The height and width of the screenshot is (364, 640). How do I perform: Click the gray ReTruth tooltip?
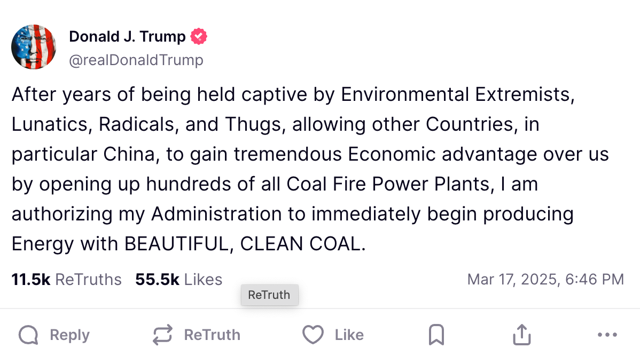click(269, 295)
